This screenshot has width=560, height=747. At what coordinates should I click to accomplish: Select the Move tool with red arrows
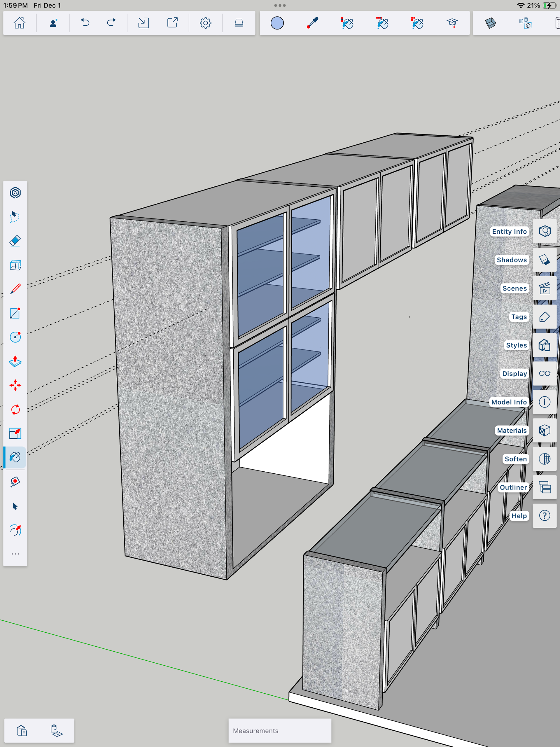(x=15, y=385)
